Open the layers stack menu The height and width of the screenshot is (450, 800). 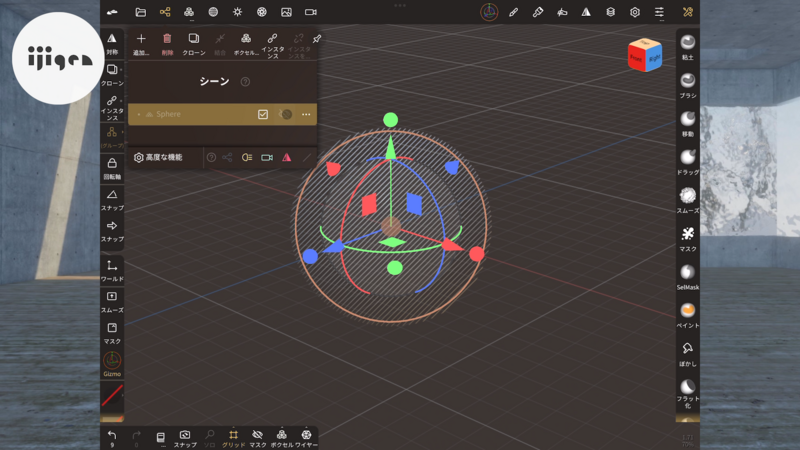tap(611, 12)
